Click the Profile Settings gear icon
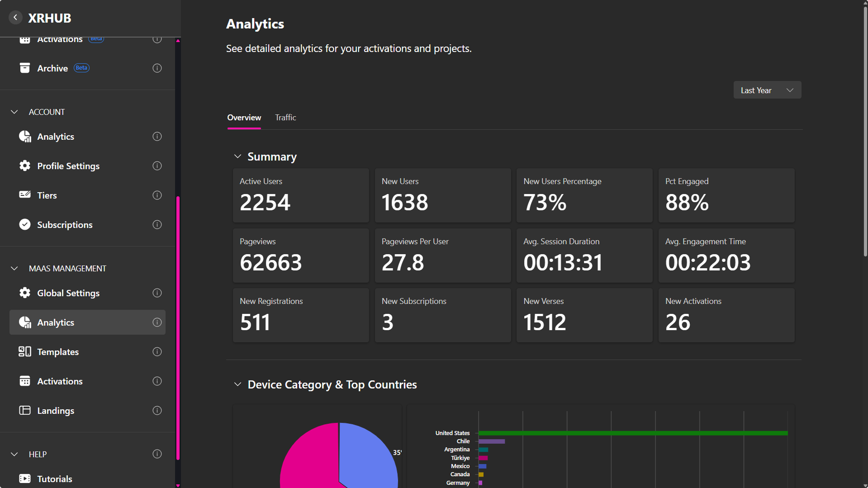Viewport: 868px width, 488px height. point(25,166)
